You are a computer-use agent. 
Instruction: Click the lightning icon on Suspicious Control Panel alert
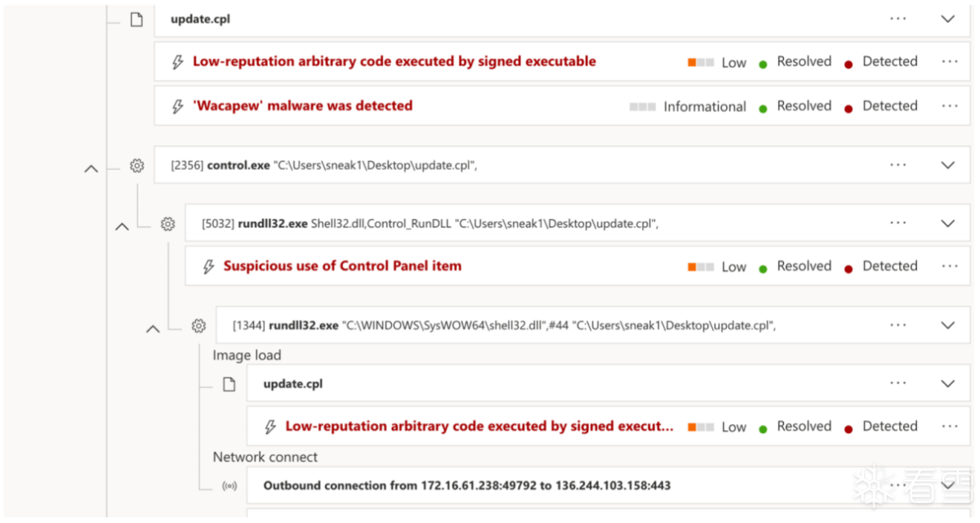208,266
